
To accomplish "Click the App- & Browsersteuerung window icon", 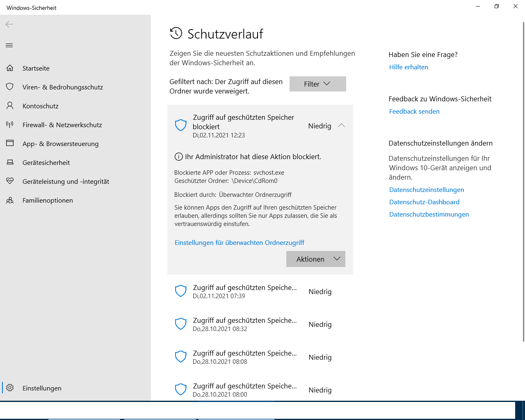I will [10, 144].
